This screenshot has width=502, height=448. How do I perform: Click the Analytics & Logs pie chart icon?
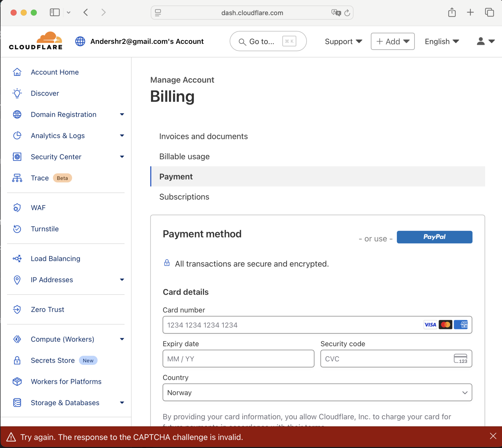pyautogui.click(x=17, y=135)
